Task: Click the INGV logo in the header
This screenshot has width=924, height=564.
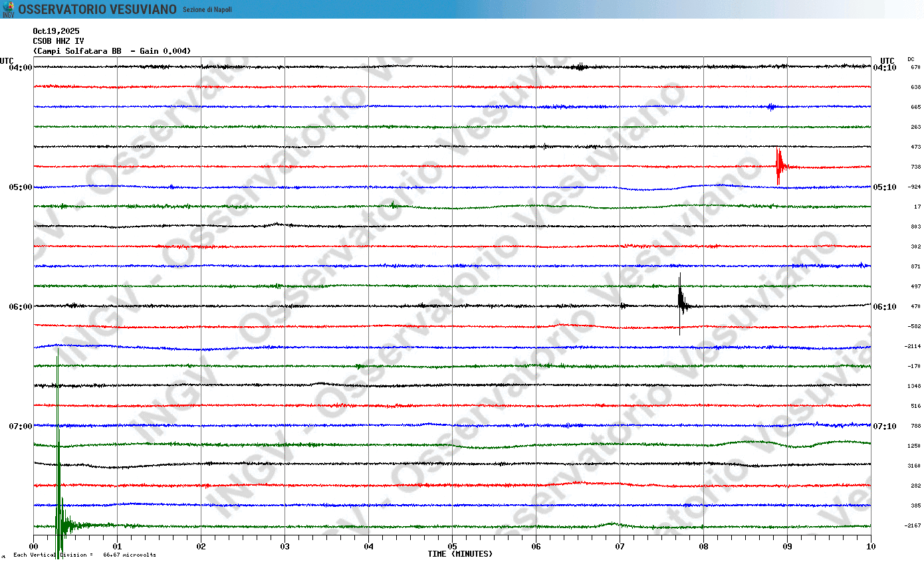Action: (x=8, y=9)
